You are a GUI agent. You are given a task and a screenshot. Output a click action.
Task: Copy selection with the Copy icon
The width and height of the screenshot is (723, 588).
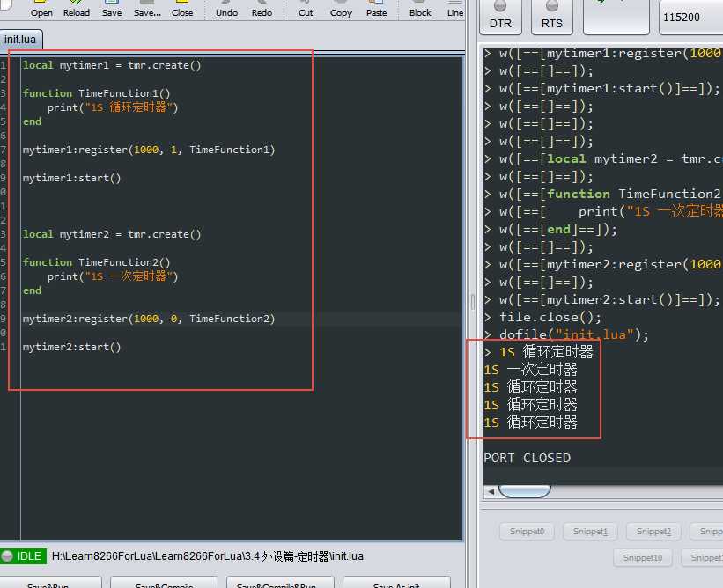(341, 9)
